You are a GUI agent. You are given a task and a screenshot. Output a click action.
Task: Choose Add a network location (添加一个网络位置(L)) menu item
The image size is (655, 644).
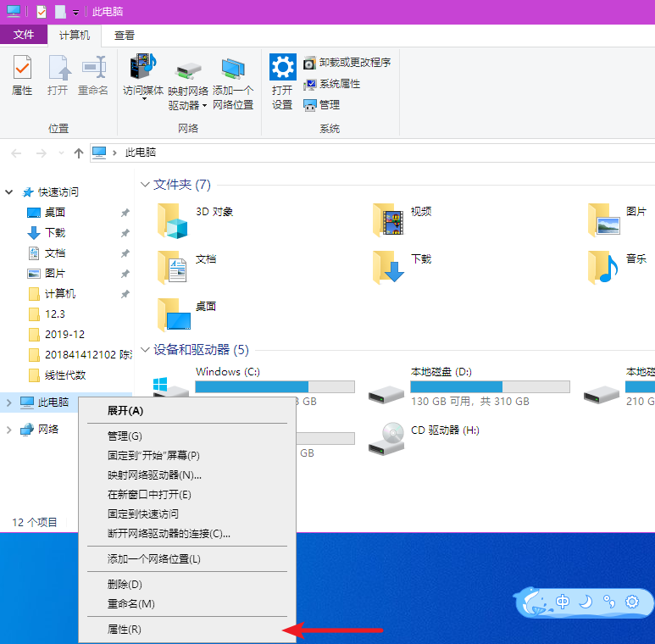click(187, 559)
